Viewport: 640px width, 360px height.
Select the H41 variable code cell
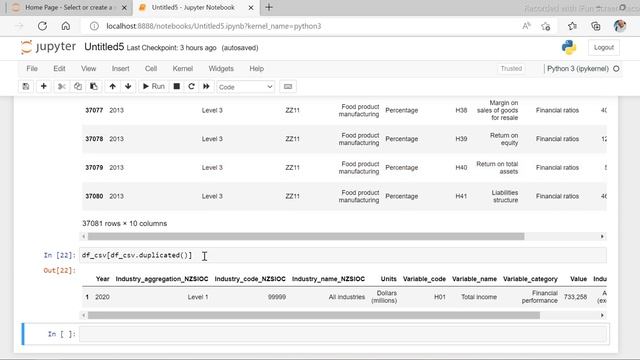[461, 196]
